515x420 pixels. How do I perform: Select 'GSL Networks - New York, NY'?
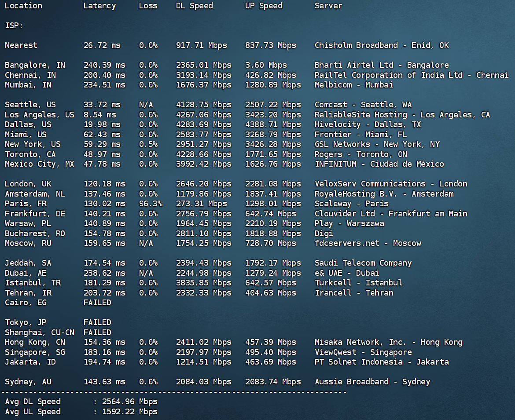tap(377, 144)
